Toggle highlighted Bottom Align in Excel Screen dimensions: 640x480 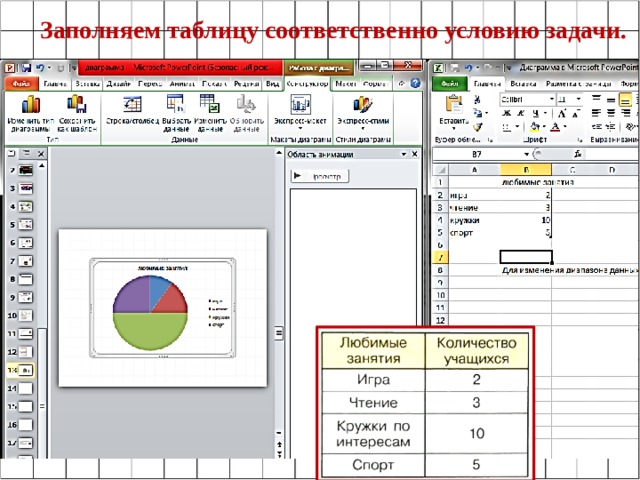[625, 99]
